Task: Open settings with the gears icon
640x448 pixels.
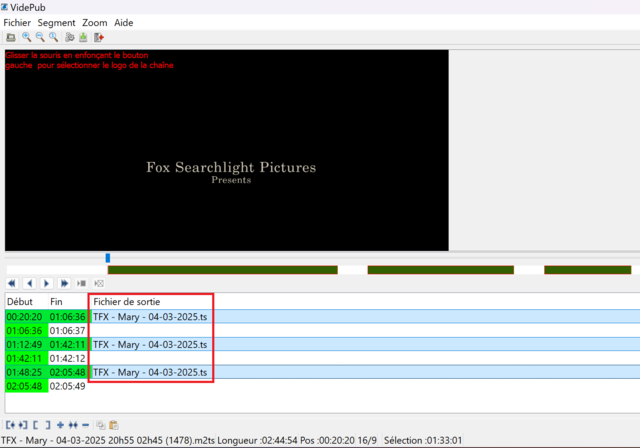Action: (70, 38)
